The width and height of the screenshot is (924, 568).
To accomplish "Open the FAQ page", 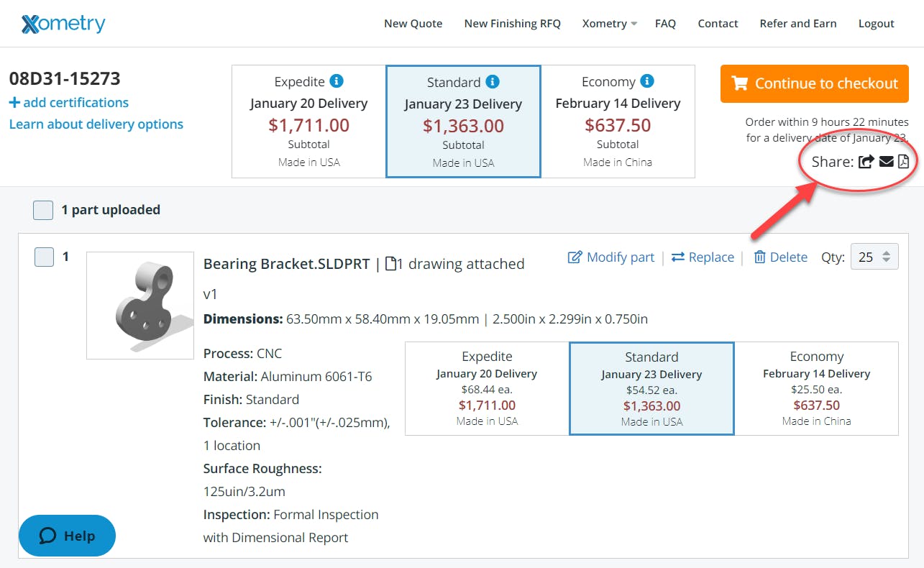I will 665,24.
